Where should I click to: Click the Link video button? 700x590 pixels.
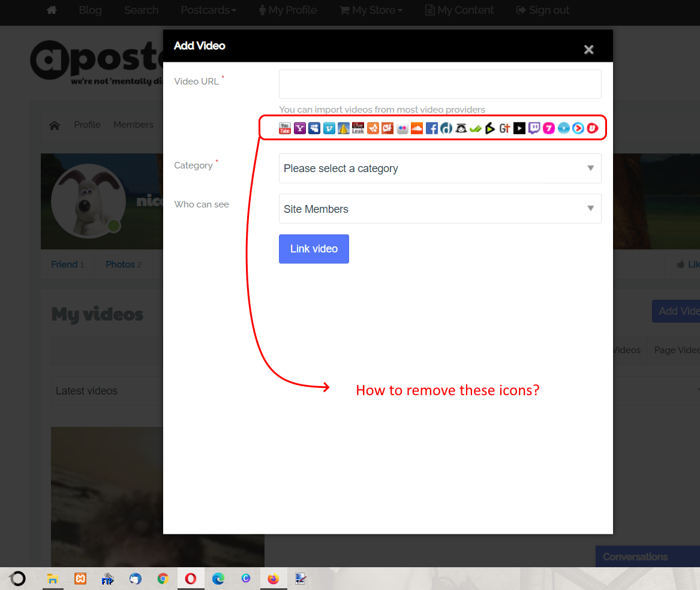point(314,249)
